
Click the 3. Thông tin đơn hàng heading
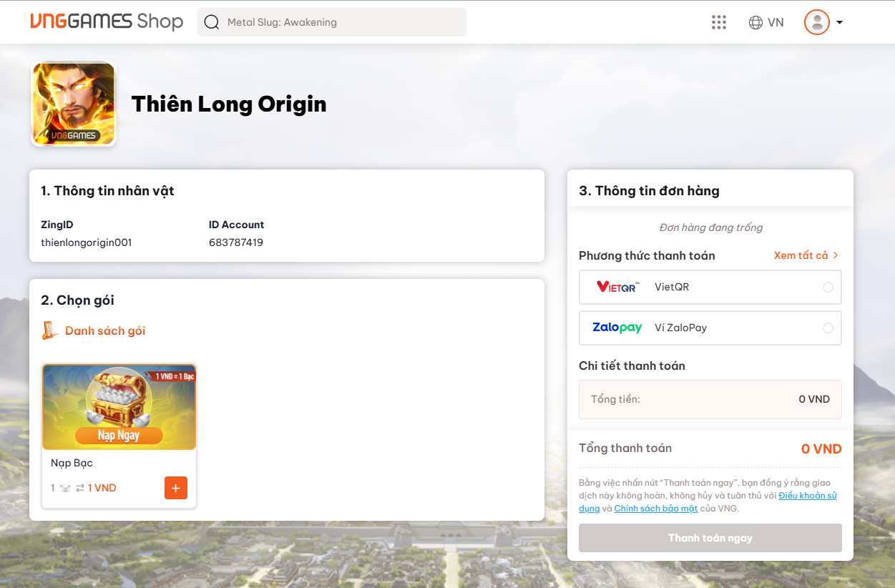[x=649, y=191]
